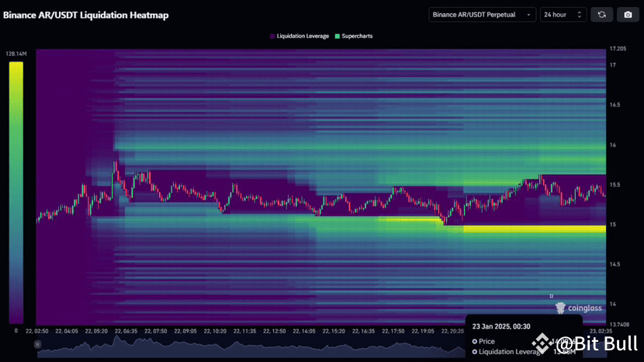Click the 22, 10:20 time axis label
The image size is (644, 362).
(215, 331)
